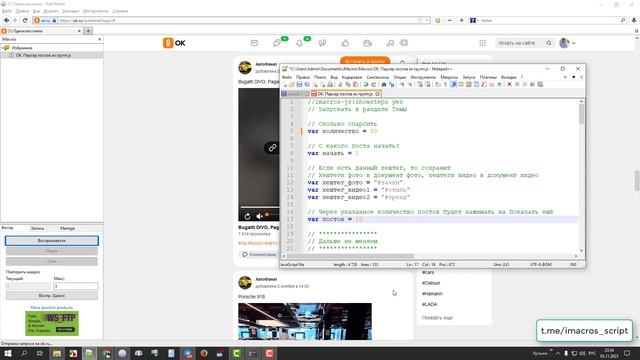
Task: Click the record macro red dot icon
Action: tap(509, 84)
